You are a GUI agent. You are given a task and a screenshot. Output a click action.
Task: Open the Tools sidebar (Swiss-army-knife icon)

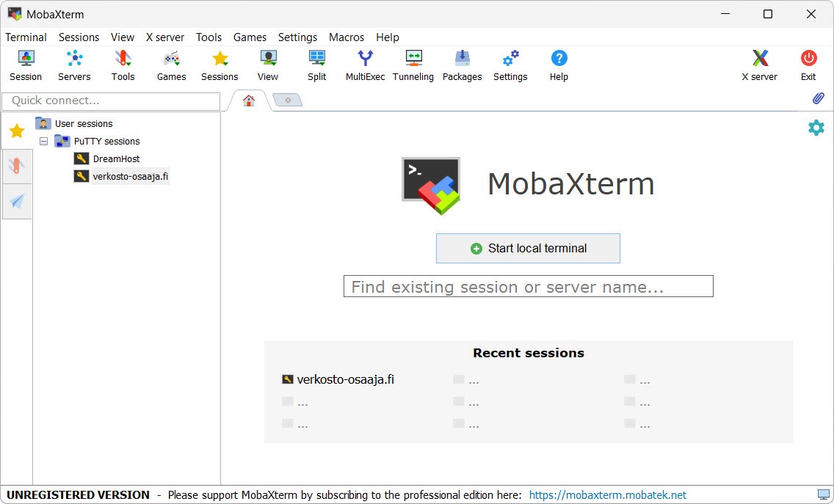click(x=17, y=166)
